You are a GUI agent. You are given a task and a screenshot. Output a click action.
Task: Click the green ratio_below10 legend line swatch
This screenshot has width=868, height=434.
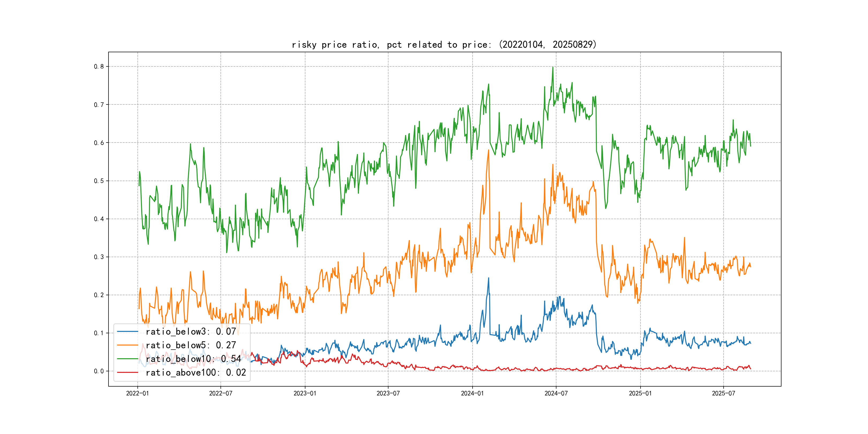[x=127, y=359]
